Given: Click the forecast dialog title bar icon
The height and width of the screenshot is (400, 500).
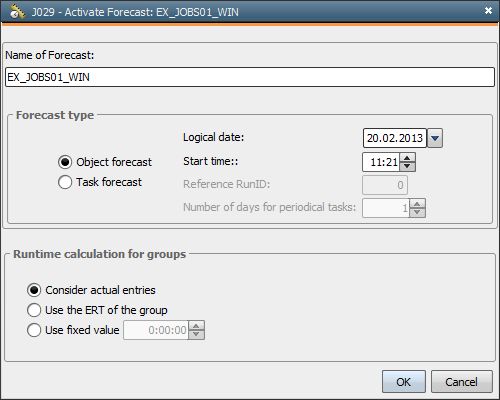Looking at the screenshot, I should point(18,12).
